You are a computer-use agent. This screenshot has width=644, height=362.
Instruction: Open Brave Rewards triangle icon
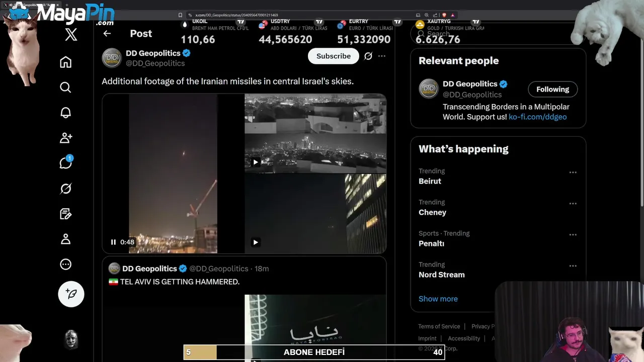453,15
